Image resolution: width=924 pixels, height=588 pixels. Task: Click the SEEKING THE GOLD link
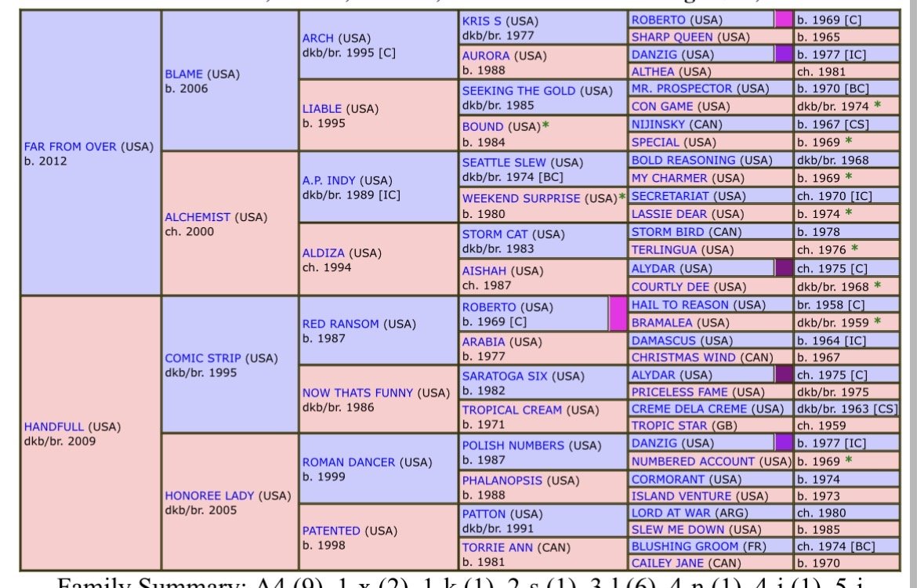519,91
